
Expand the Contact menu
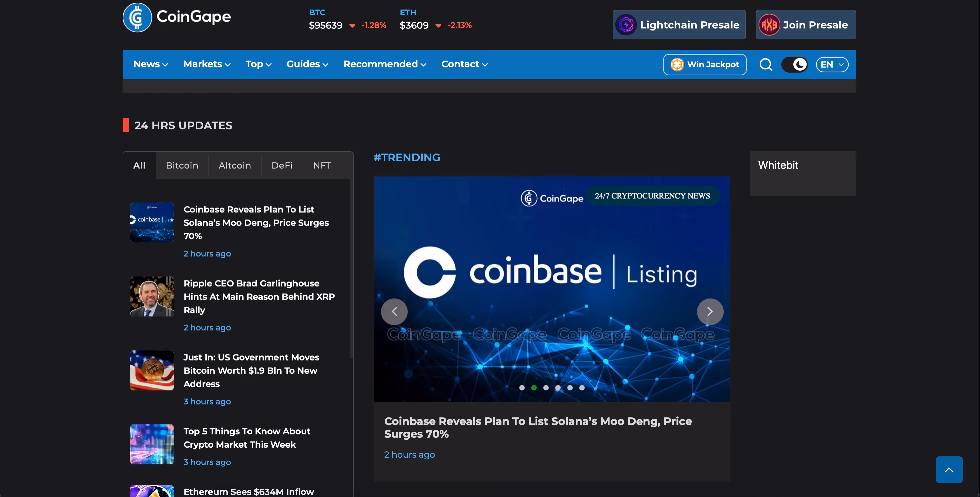[465, 64]
